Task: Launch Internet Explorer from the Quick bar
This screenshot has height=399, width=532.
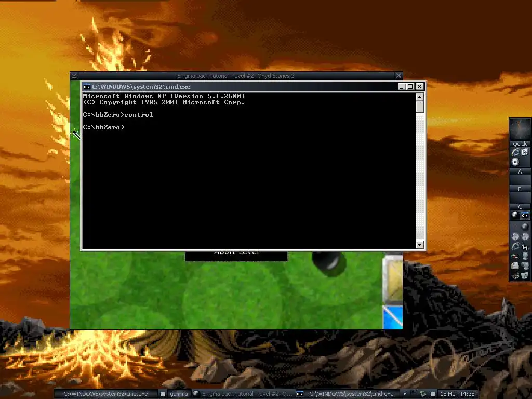Action: [515, 152]
